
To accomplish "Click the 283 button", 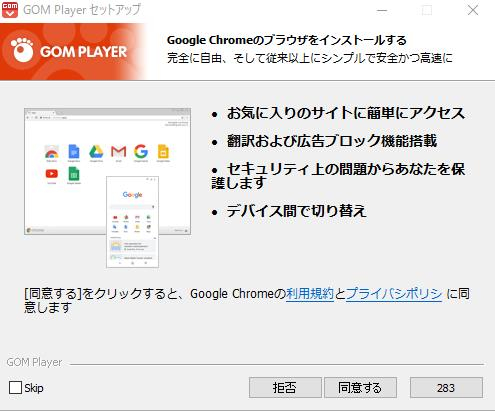I will tap(446, 388).
